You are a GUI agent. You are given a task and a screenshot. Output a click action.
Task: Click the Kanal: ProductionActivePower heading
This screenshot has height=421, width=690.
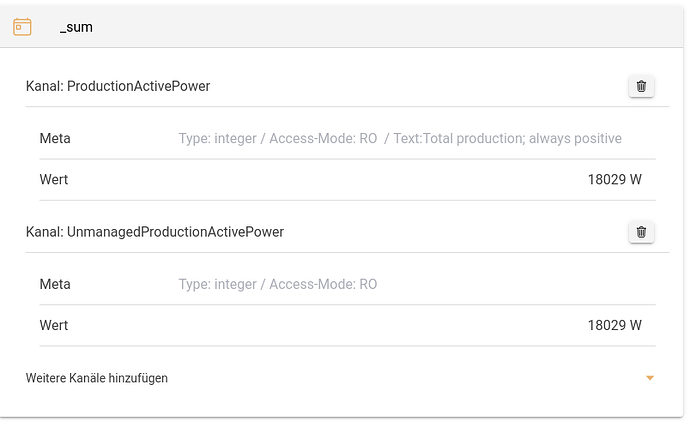(x=118, y=87)
